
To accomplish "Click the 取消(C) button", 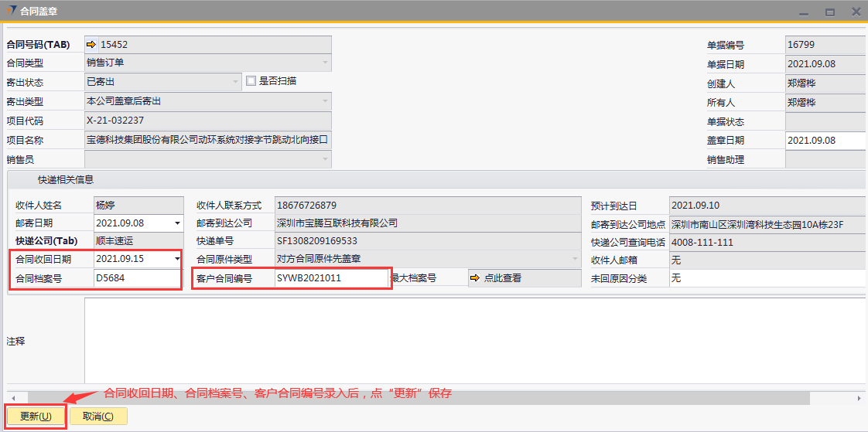I will pos(98,417).
